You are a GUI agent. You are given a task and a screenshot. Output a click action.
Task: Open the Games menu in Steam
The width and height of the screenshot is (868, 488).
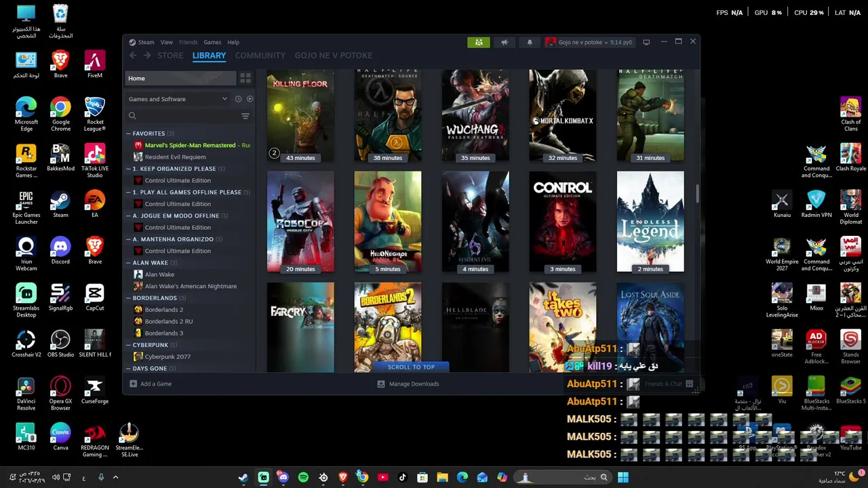[x=212, y=42]
